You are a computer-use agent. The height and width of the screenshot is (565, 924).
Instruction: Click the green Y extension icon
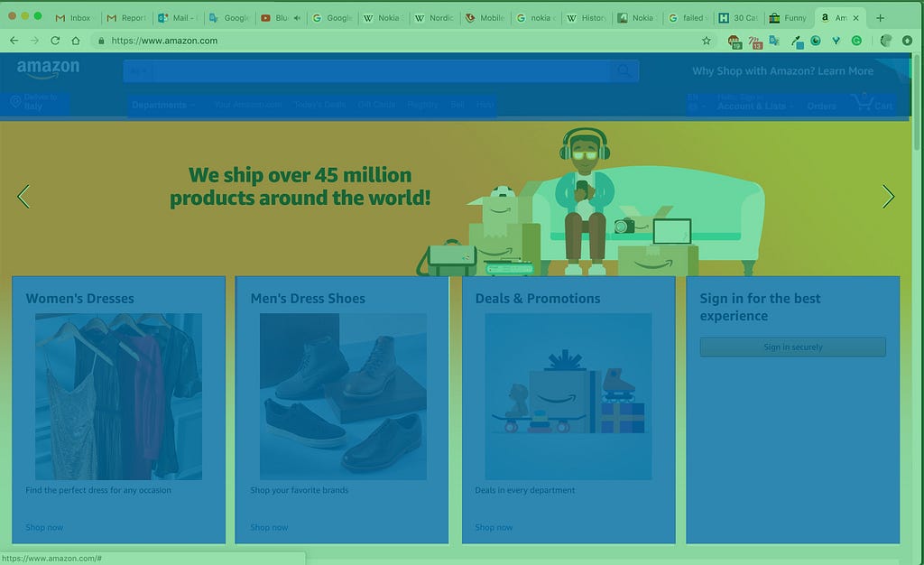point(836,41)
